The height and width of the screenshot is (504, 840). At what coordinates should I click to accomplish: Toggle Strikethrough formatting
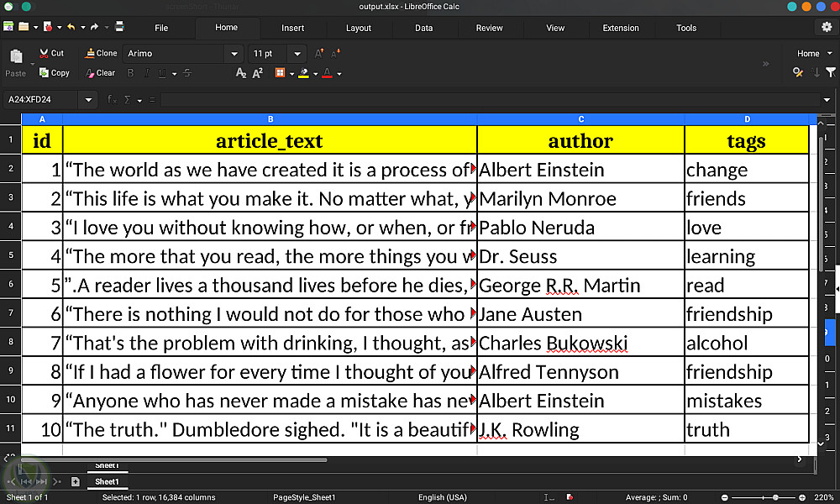pyautogui.click(x=187, y=73)
